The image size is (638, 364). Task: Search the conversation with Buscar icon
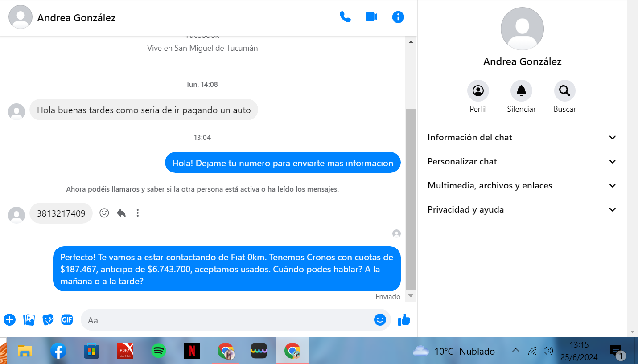click(564, 91)
